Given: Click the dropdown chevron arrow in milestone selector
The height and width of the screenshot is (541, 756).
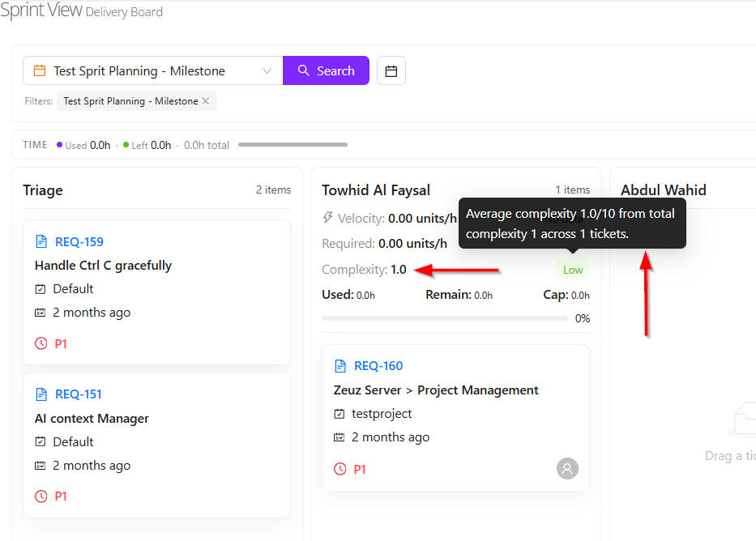Looking at the screenshot, I should click(x=267, y=71).
